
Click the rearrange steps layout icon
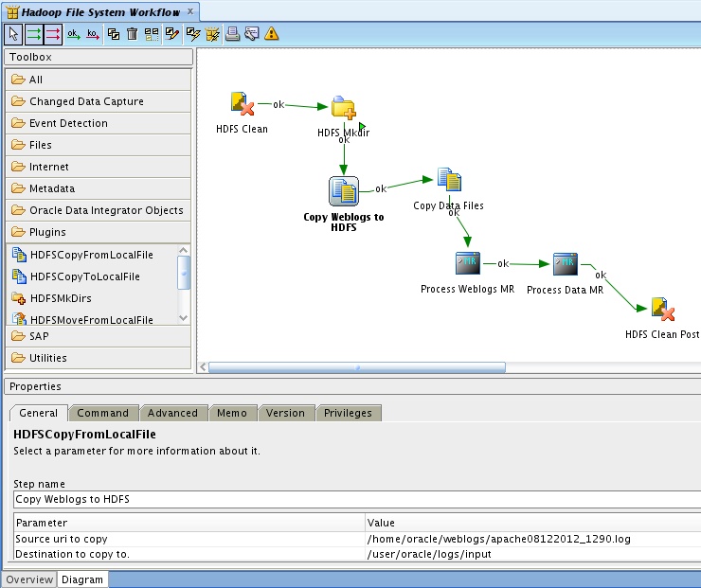(x=152, y=34)
